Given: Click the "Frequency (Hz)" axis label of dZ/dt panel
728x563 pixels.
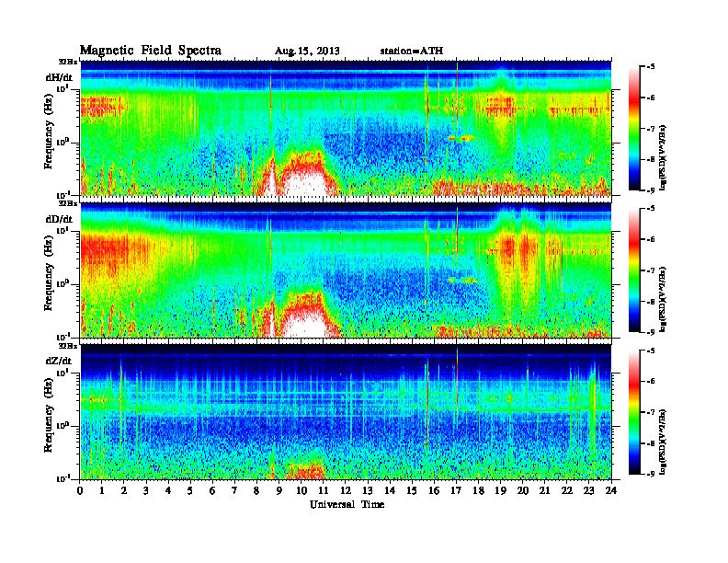Looking at the screenshot, I should pyautogui.click(x=49, y=417).
